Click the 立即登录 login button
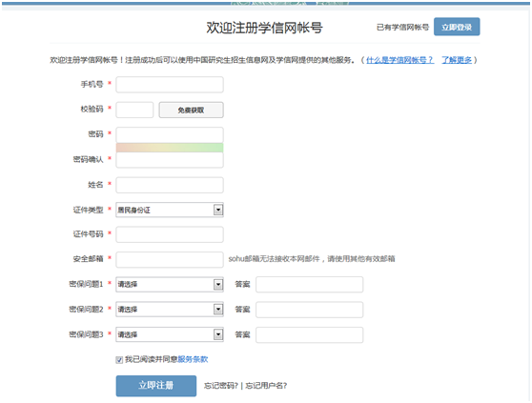 coord(457,27)
